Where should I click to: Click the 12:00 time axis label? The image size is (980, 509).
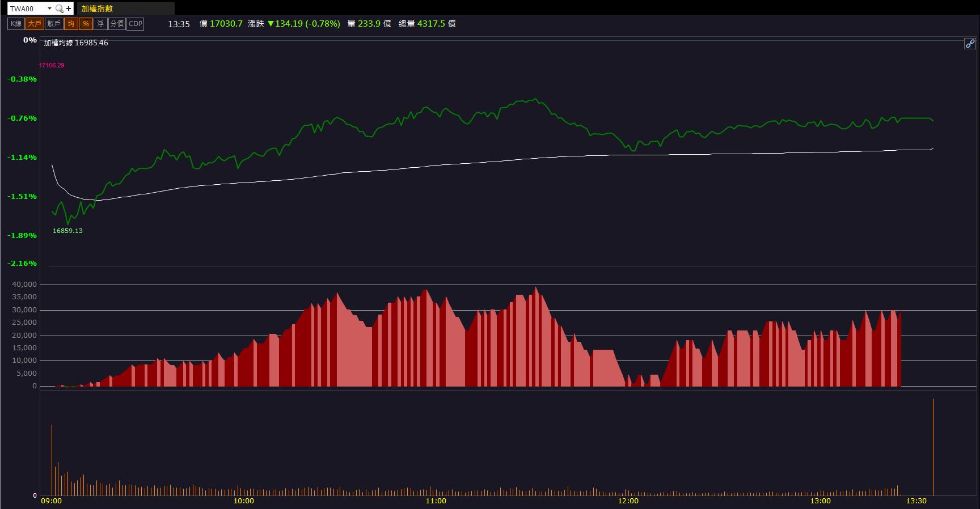point(628,501)
